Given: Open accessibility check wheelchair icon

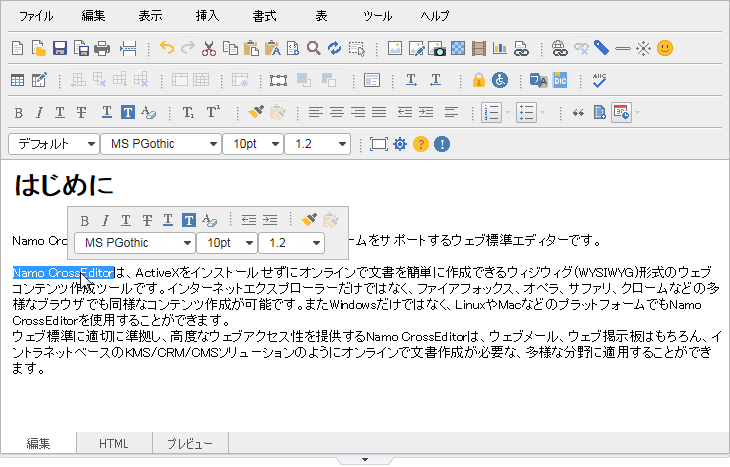Looking at the screenshot, I should (500, 80).
